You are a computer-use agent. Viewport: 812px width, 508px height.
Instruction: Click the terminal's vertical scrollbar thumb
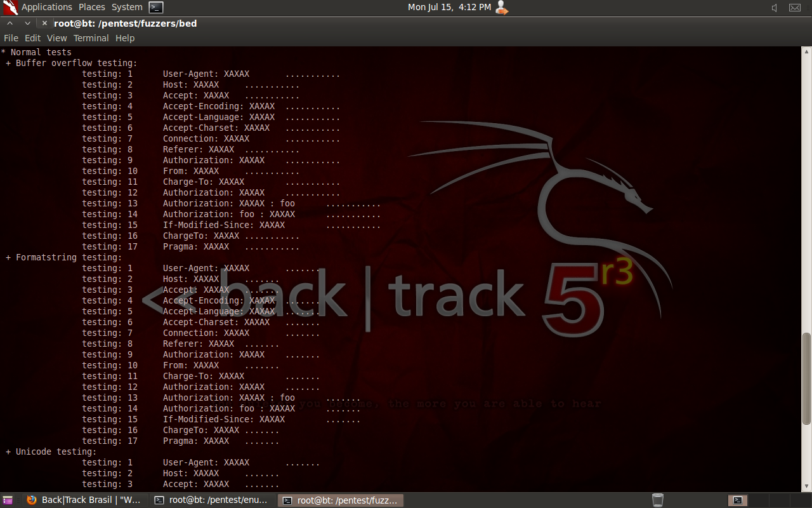coord(806,378)
